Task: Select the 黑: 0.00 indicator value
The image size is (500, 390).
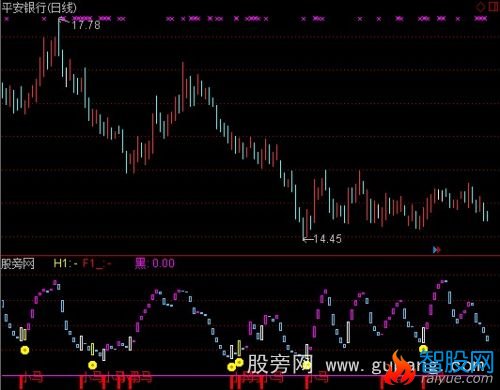Action: 154,263
